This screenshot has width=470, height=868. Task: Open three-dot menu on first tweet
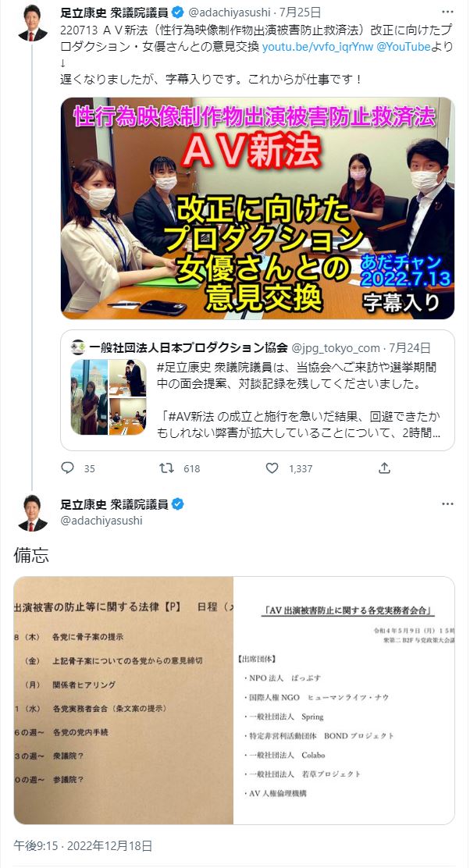click(447, 12)
